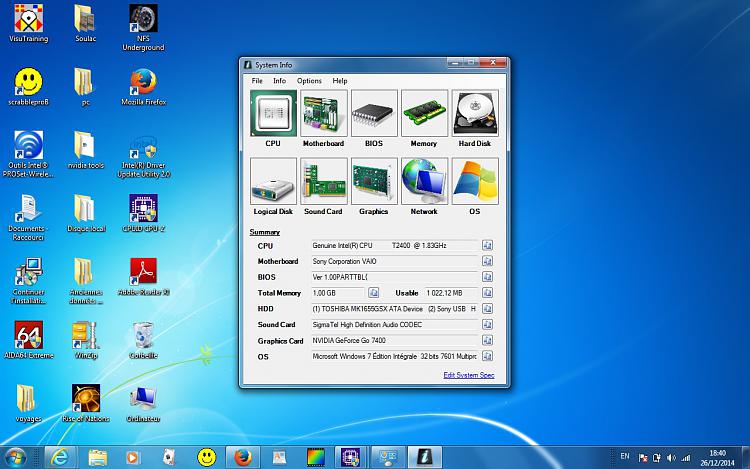Click the Summary heading
The width and height of the screenshot is (750, 469).
tap(265, 232)
